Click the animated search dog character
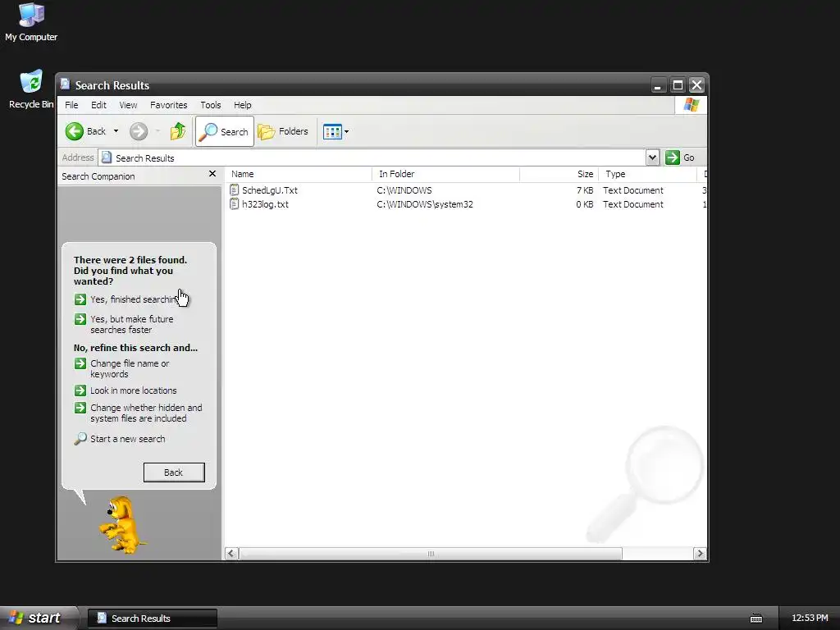 pos(123,525)
